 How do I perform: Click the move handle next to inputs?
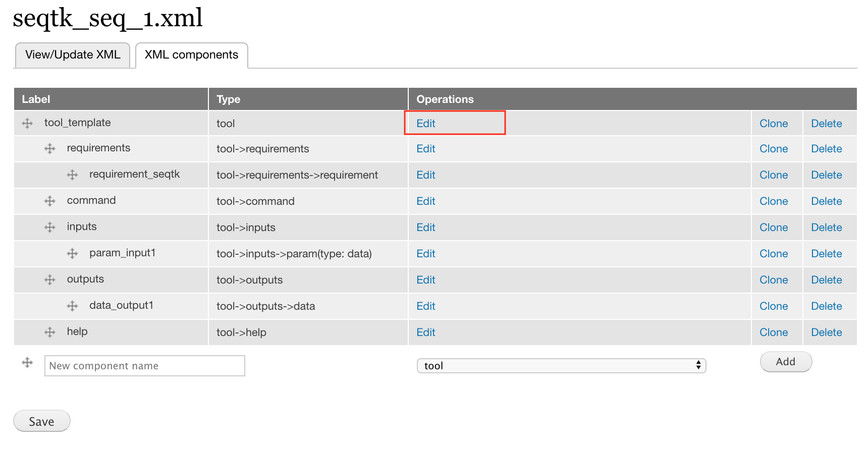click(x=49, y=227)
